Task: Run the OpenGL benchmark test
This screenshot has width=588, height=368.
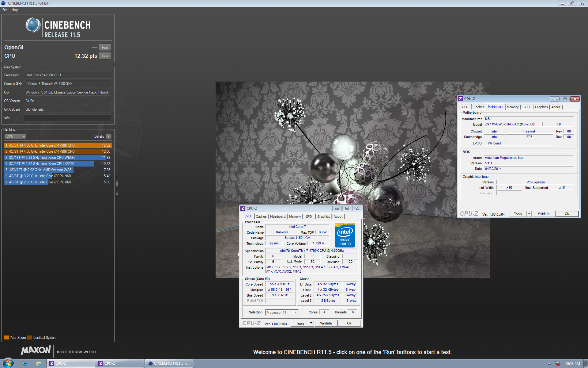Action: tap(105, 48)
